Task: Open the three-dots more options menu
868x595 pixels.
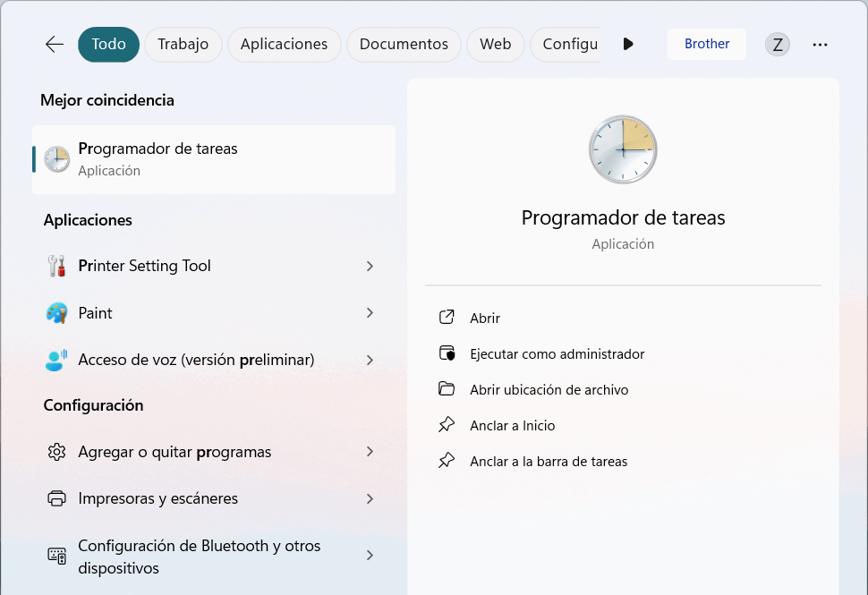Action: [820, 45]
